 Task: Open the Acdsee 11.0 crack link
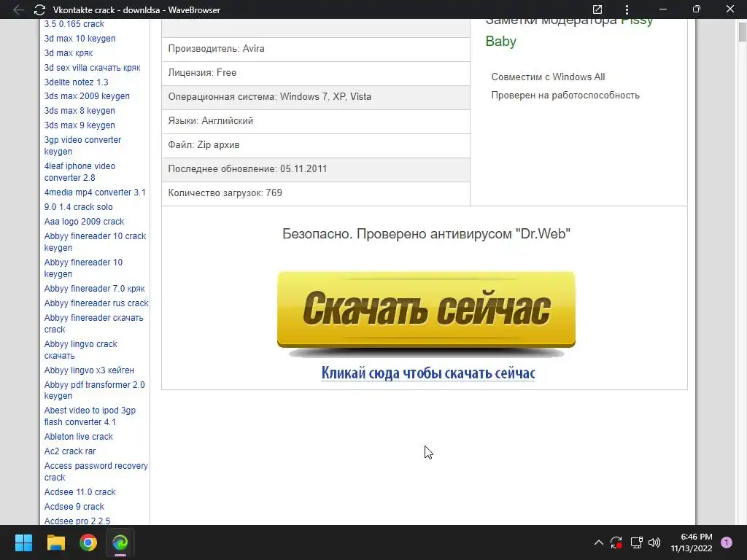80,492
